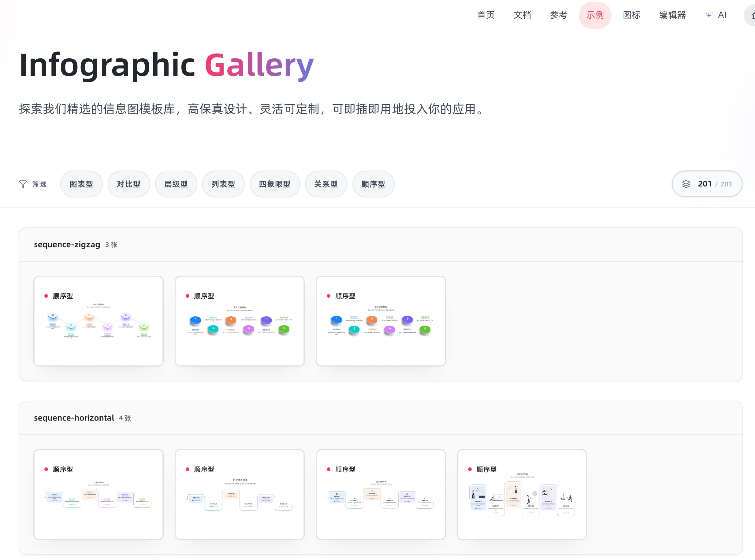Open the 参考 reference link
Screen dimensions: 755x560
(x=558, y=15)
